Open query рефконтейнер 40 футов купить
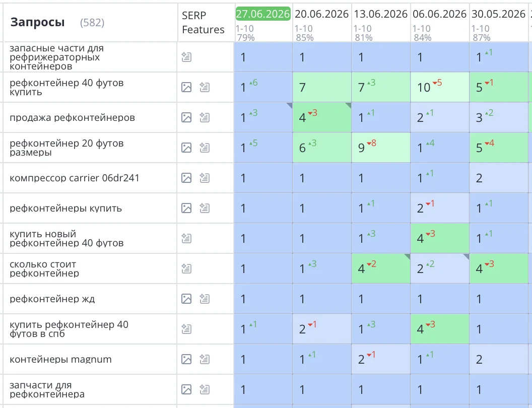 pos(66,87)
